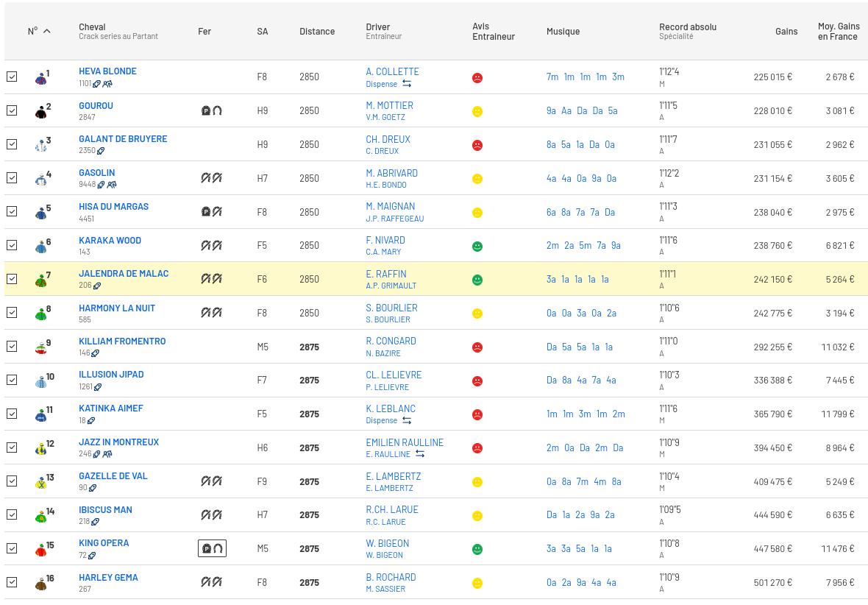The height and width of the screenshot is (605, 868).
Task: Click the jockey silks icon for horse 7
Action: [x=41, y=280]
